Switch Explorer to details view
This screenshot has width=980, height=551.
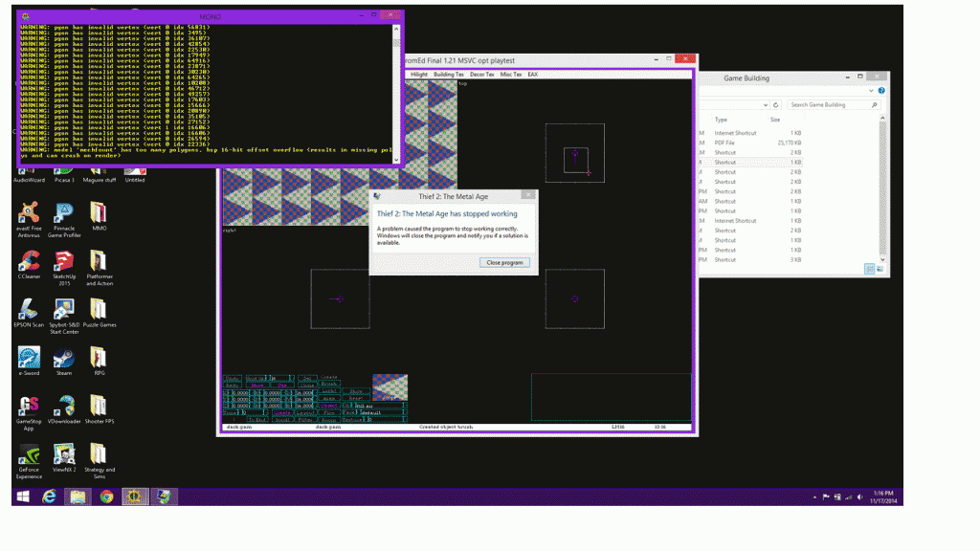869,270
